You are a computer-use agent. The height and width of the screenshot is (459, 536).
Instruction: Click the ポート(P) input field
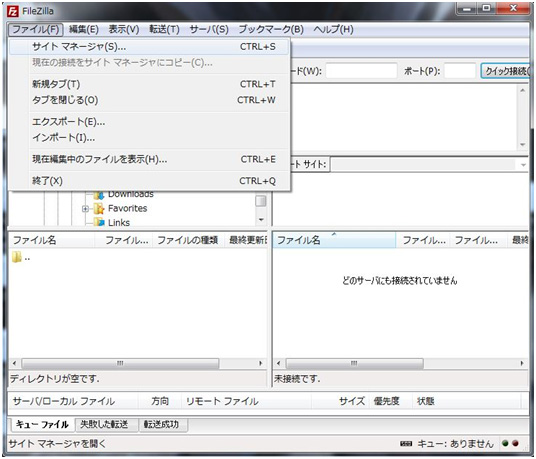[x=460, y=71]
